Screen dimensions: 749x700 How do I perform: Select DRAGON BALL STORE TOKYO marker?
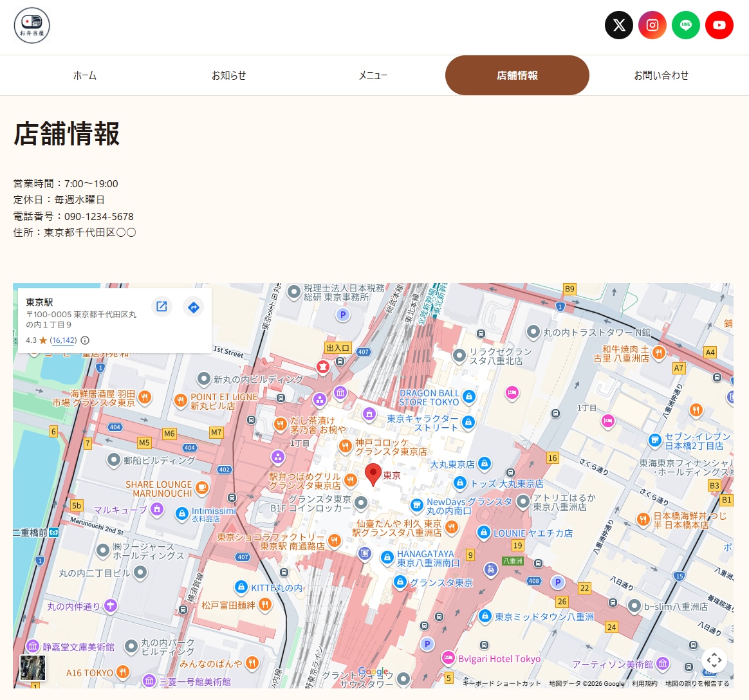469,396
